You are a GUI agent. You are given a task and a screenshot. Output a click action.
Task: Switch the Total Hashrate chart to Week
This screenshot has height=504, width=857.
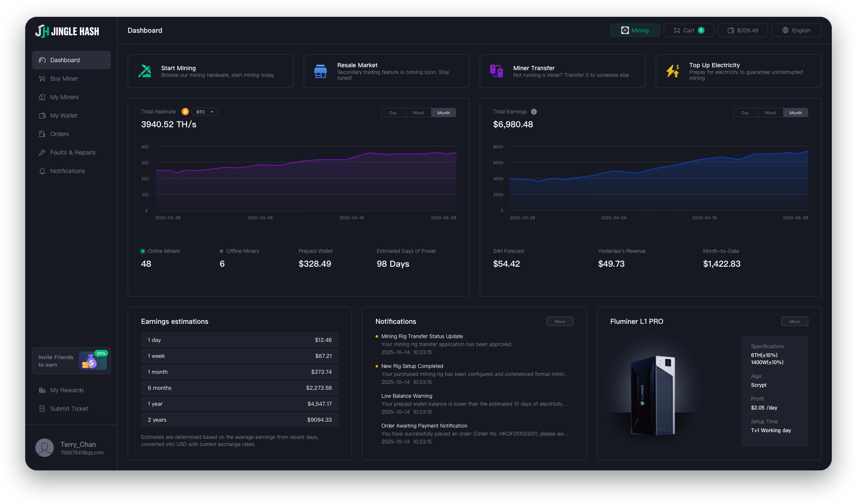[418, 113]
